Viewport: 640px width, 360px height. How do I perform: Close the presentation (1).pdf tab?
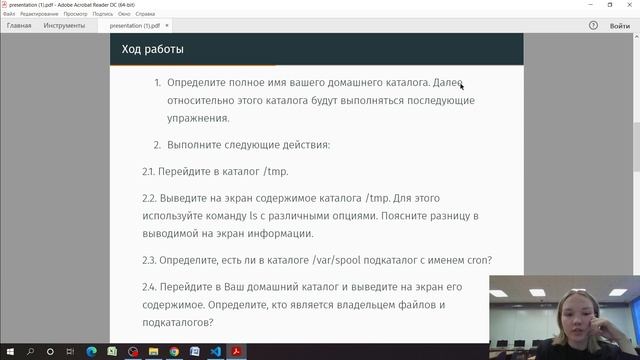pos(167,25)
